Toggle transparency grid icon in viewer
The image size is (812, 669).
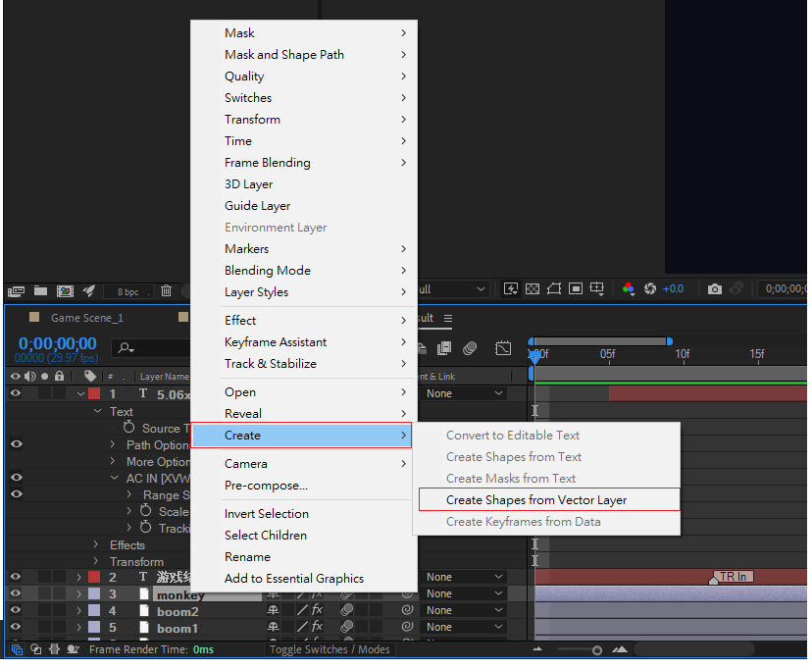pos(533,289)
